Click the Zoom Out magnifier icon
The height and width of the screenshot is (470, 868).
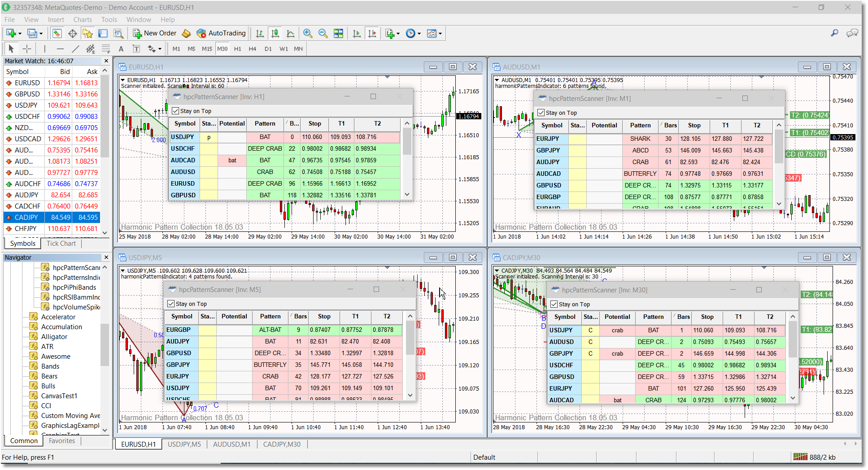(323, 33)
